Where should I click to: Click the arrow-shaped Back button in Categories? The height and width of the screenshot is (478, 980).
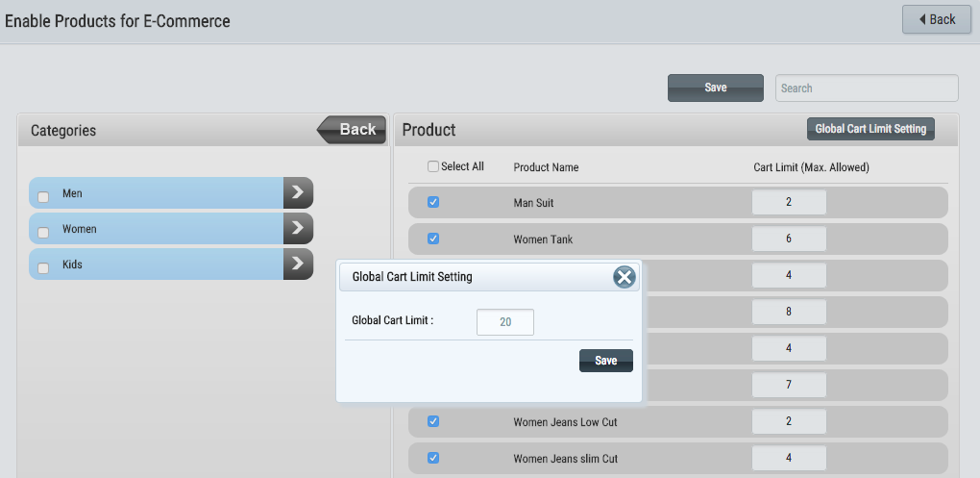click(352, 130)
